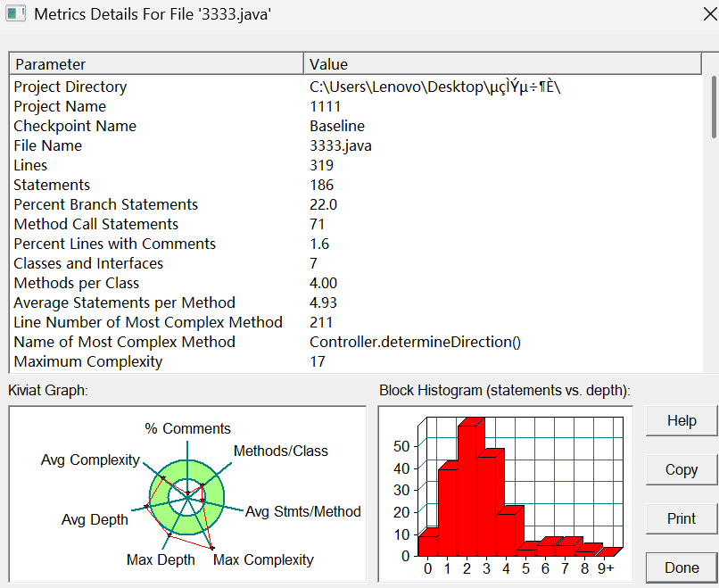Click the vertical scrollbar thumb of metrics list

click(x=714, y=107)
